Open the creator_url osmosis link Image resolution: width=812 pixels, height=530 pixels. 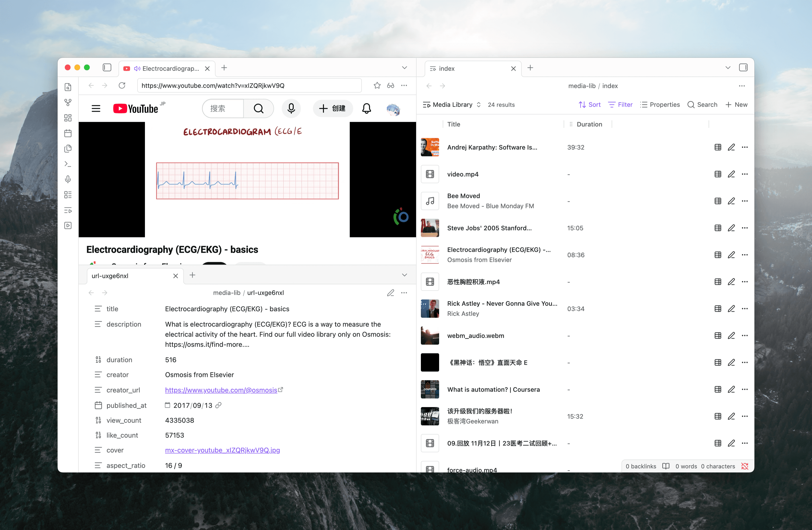[x=221, y=390]
